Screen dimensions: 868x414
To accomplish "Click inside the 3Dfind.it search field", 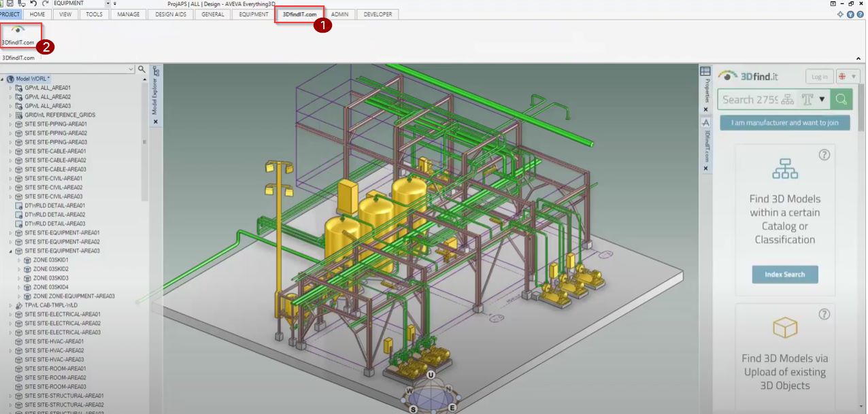I will pyautogui.click(x=749, y=99).
